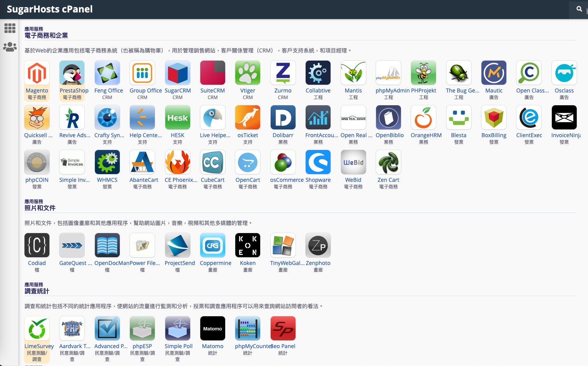This screenshot has height=366, width=588.
Task: Select the osCommerce spheres icon
Action: coord(283,162)
